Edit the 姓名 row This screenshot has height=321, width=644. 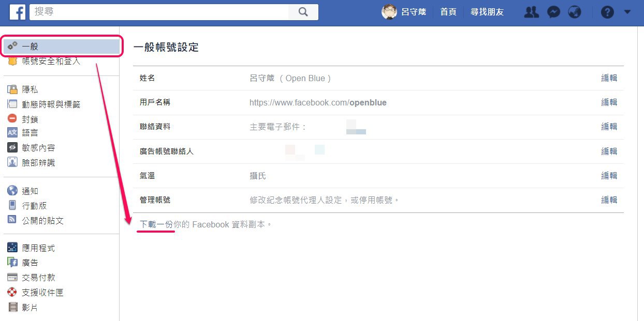pyautogui.click(x=609, y=78)
